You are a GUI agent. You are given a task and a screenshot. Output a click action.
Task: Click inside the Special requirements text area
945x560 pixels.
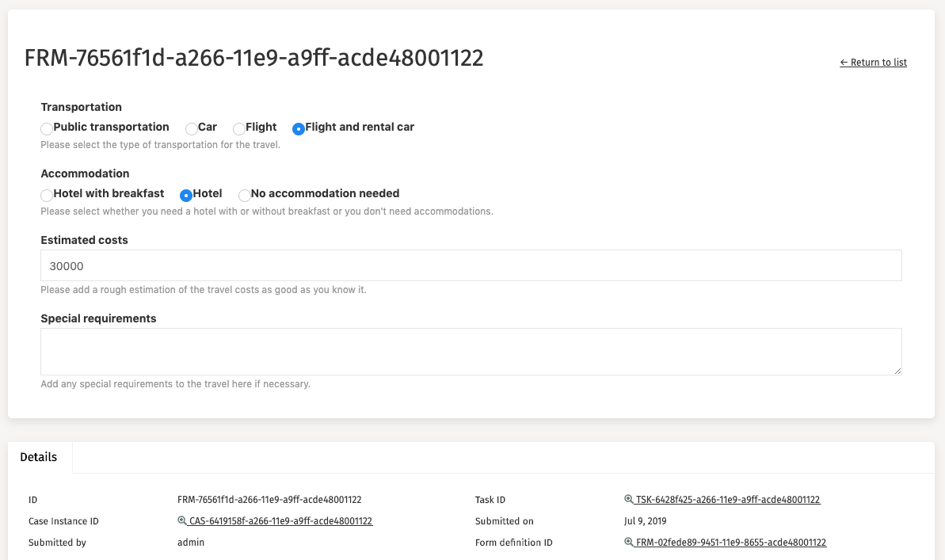click(x=471, y=352)
